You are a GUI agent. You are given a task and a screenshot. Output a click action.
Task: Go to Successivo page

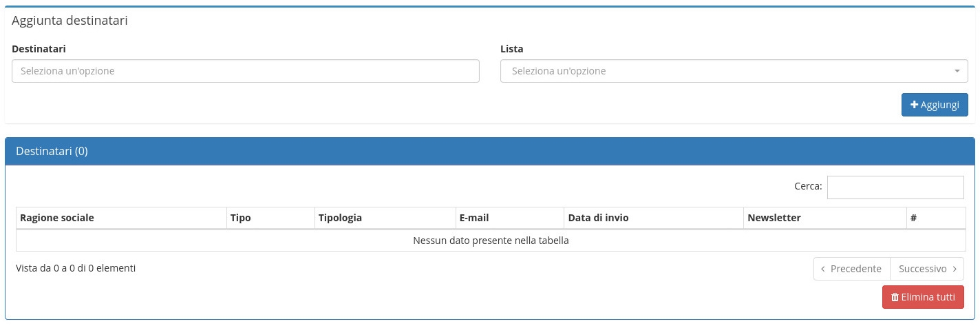[x=927, y=269]
